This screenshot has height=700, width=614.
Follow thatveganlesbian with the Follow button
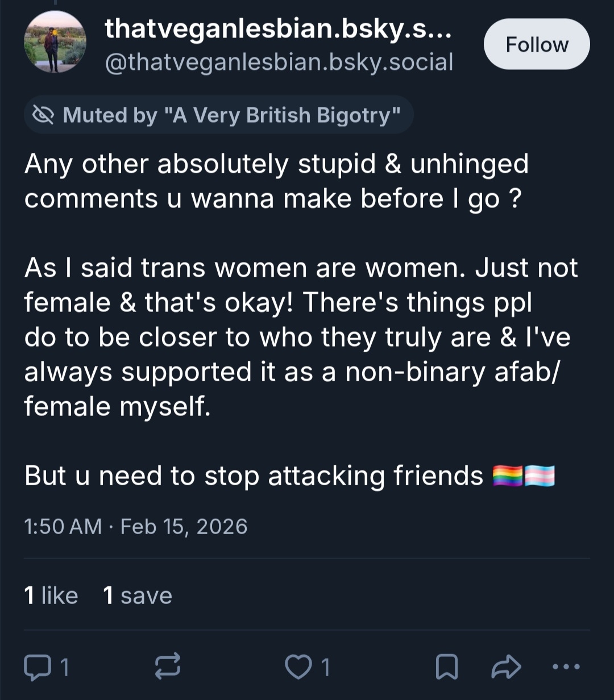pyautogui.click(x=536, y=44)
